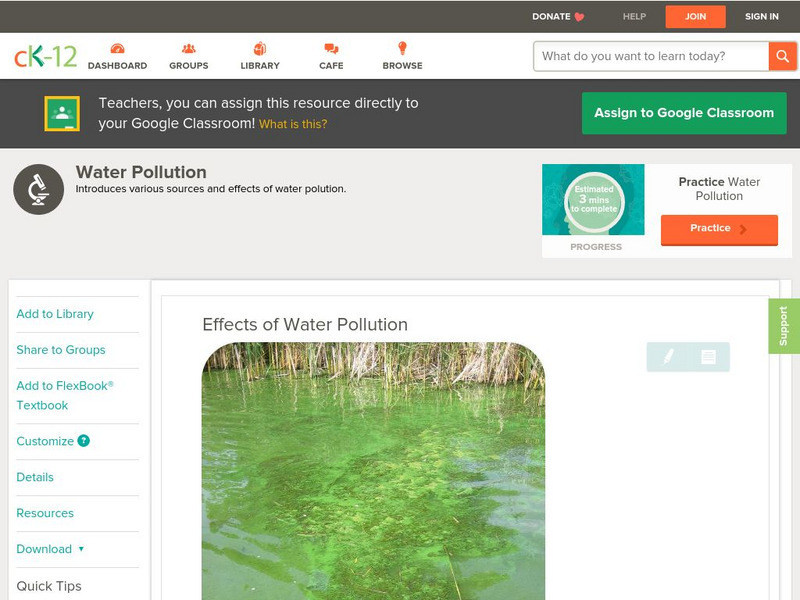Viewport: 800px width, 600px height.
Task: Click Sign In menu item
Action: pyautogui.click(x=761, y=17)
